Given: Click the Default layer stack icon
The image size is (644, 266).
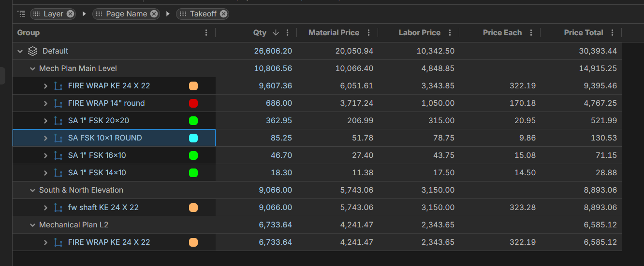Looking at the screenshot, I should [32, 51].
